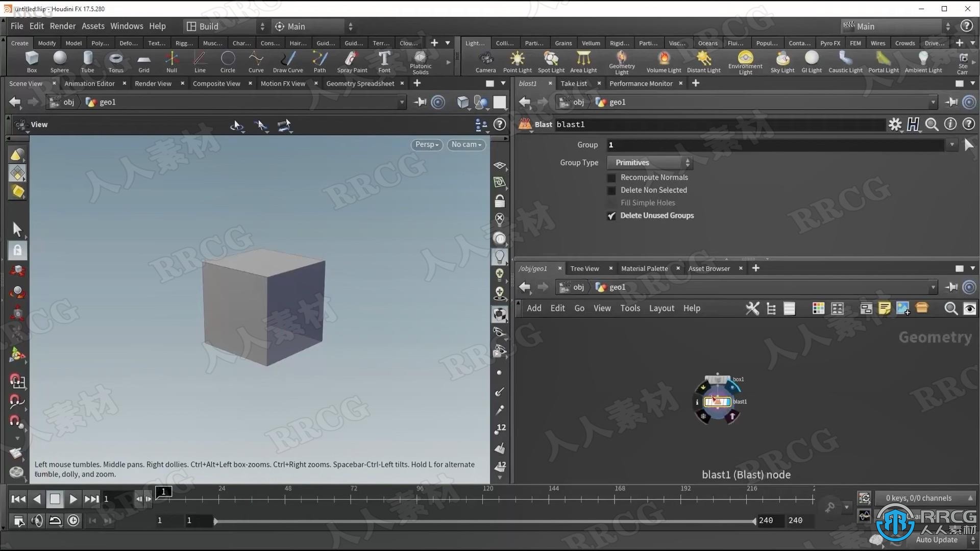Open the File menu

coord(17,26)
